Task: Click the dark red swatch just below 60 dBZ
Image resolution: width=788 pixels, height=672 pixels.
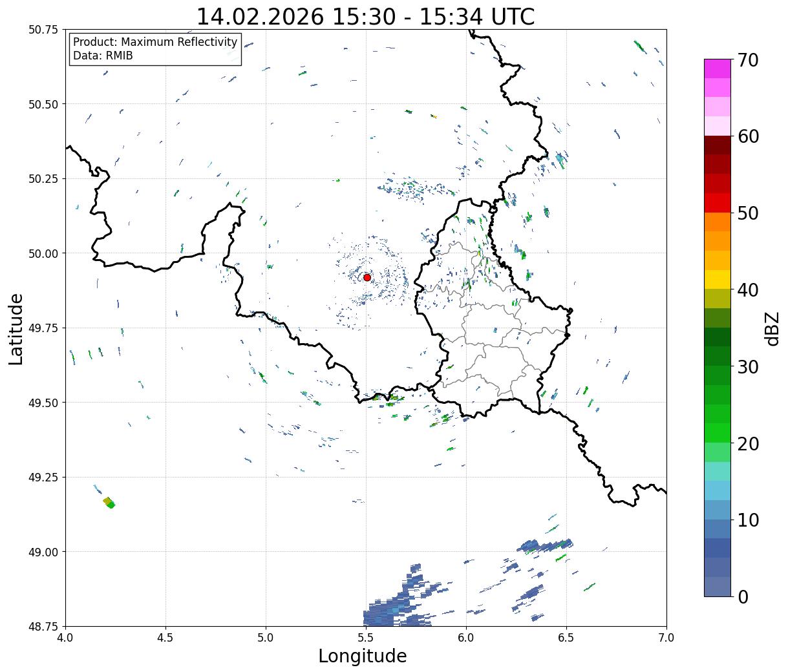Action: click(x=718, y=145)
